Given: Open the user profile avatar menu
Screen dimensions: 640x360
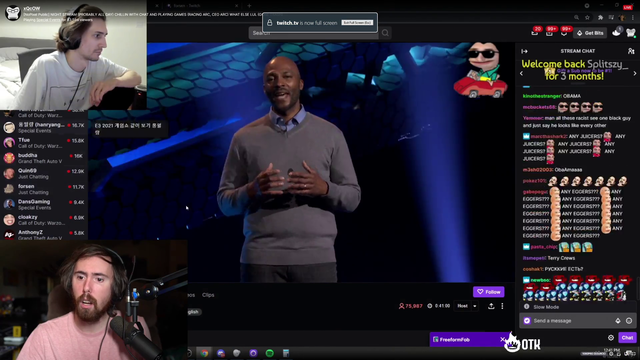Looking at the screenshot, I should pos(631,32).
